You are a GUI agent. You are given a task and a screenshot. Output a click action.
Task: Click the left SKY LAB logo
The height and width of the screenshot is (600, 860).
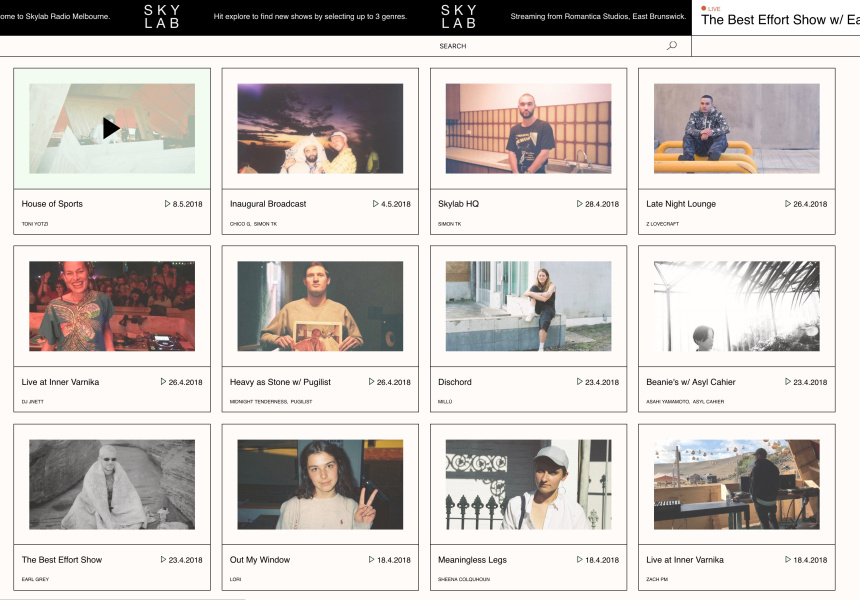pyautogui.click(x=162, y=17)
